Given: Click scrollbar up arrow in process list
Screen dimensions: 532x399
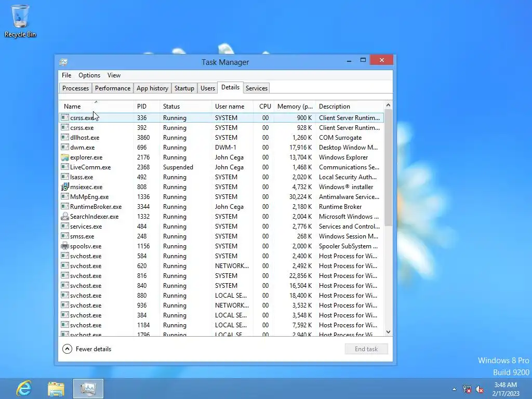Looking at the screenshot, I should click(389, 105).
